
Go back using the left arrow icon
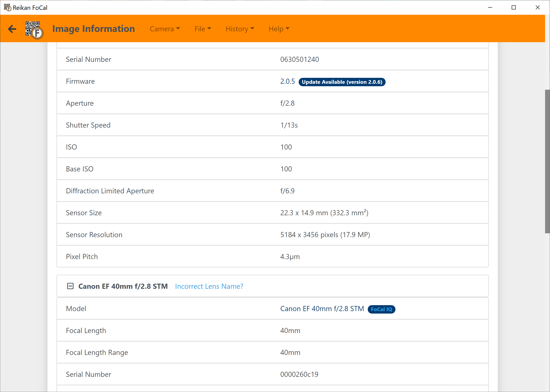12,29
